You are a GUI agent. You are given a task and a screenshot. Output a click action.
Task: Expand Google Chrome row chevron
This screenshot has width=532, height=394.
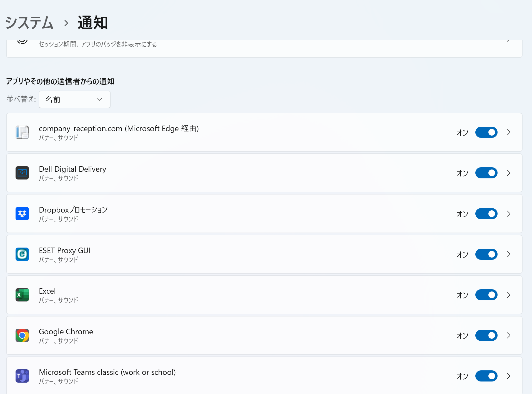click(x=509, y=335)
